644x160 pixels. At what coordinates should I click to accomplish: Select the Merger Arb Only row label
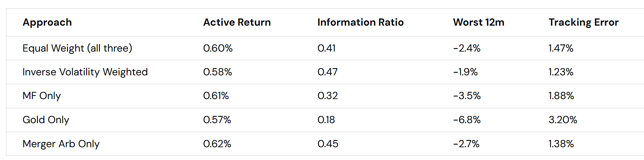tap(61, 144)
